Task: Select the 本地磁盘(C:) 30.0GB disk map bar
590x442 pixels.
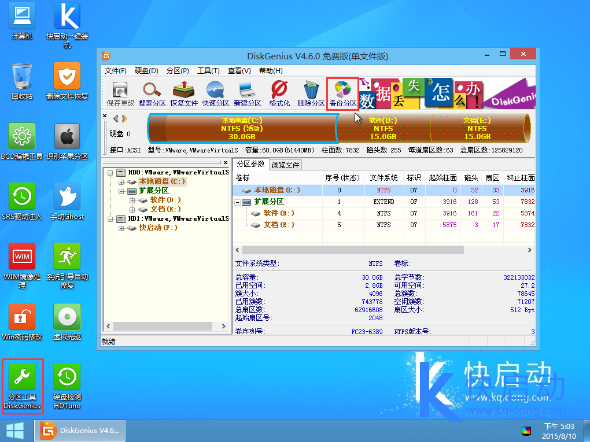Action: (242, 129)
